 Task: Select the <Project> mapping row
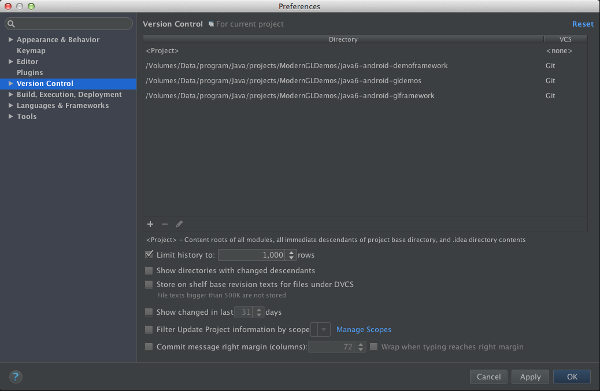(x=365, y=51)
